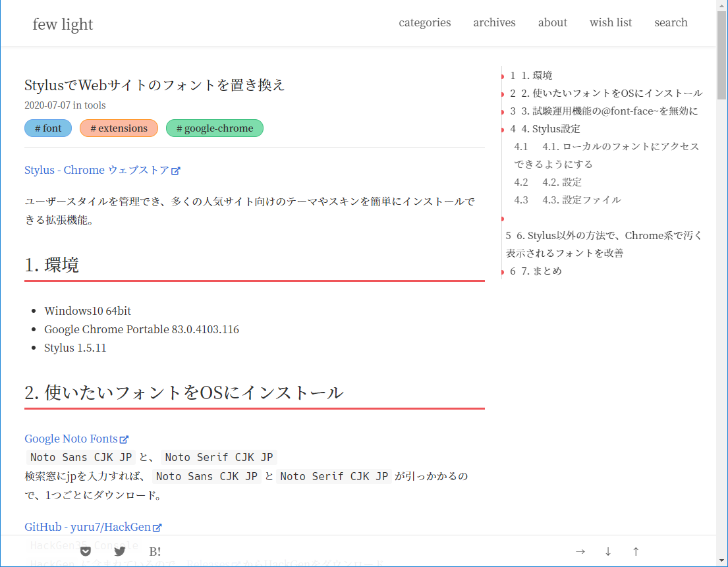Jump to TOC entry 2. 使いたいフォントをOSにインストール
Image resolution: width=728 pixels, height=567 pixels.
[606, 94]
